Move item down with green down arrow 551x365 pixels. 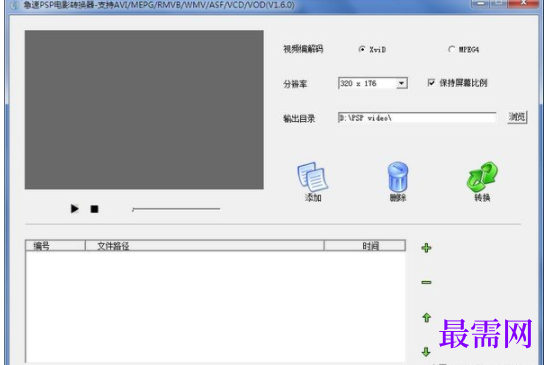point(426,351)
